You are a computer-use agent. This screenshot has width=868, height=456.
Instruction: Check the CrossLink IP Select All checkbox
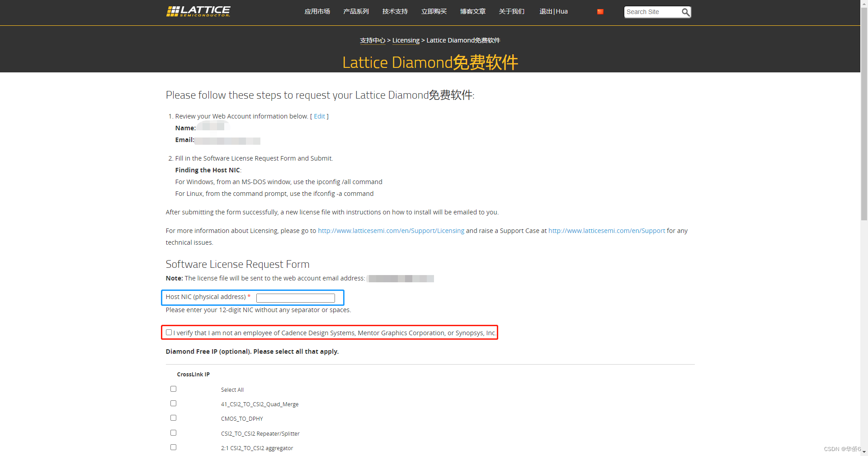[173, 389]
